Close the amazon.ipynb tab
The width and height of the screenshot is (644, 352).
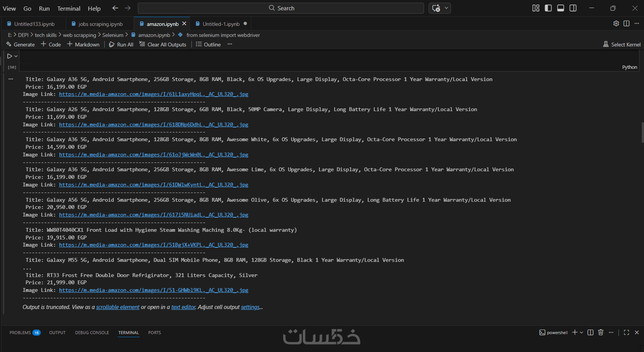184,24
